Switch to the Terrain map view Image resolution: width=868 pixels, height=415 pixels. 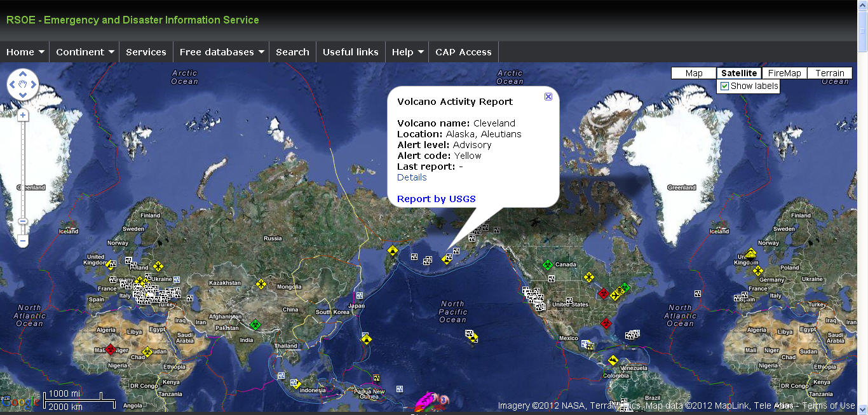(829, 73)
